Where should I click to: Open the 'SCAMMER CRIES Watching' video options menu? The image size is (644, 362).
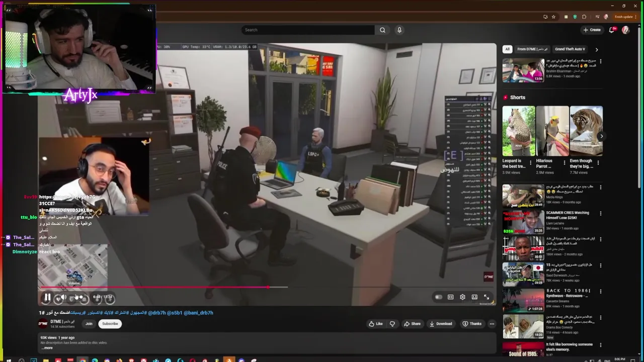point(600,213)
